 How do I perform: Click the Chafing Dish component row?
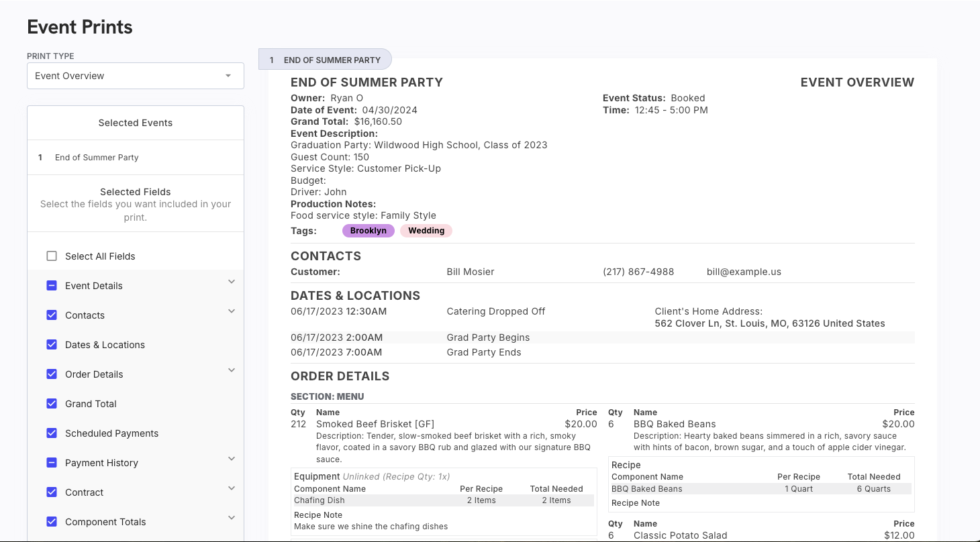(x=444, y=500)
